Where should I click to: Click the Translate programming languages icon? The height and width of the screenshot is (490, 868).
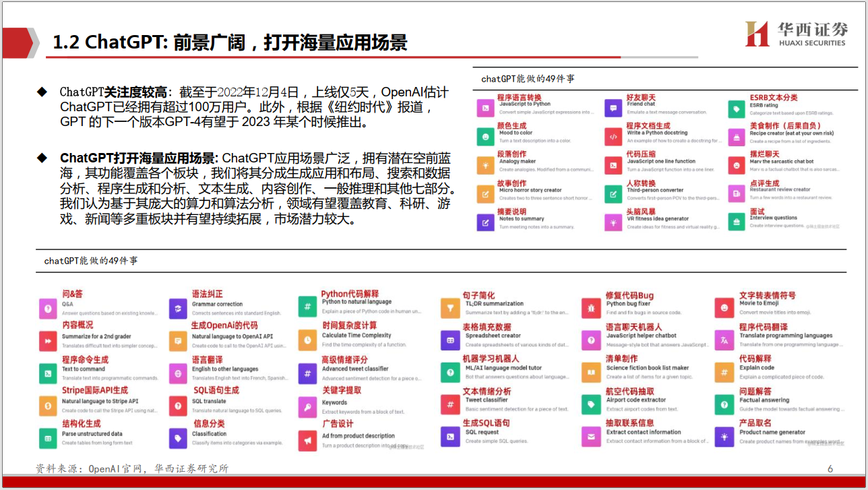tap(724, 340)
